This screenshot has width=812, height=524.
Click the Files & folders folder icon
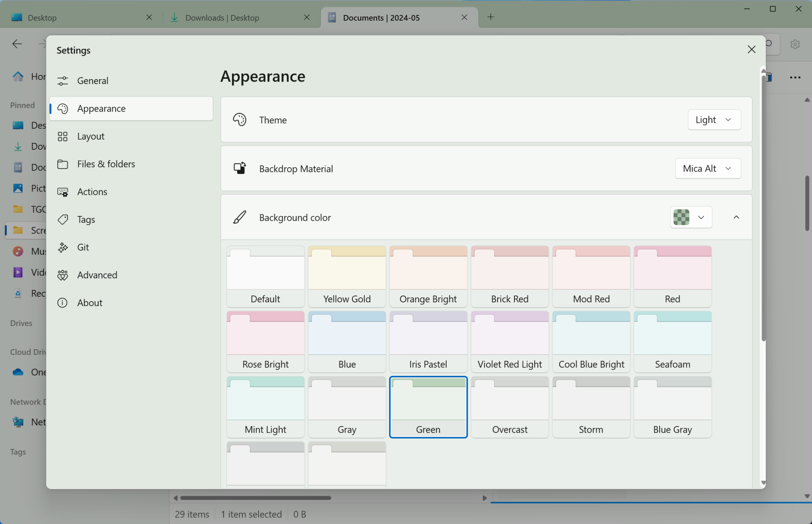point(63,164)
